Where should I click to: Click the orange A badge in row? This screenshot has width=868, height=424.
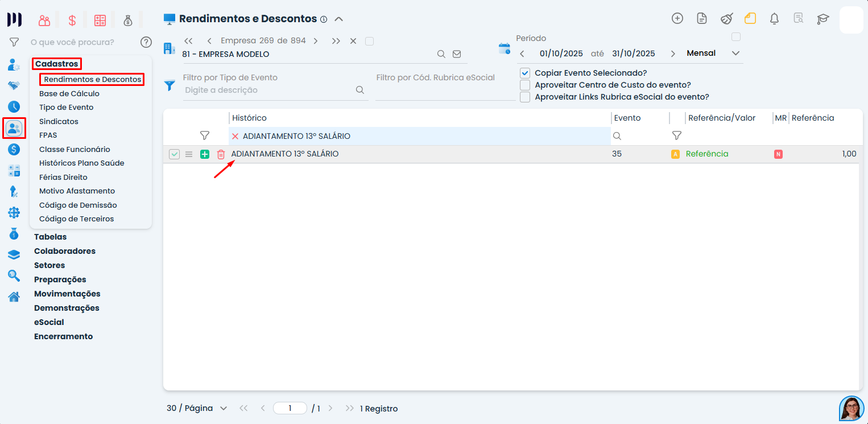pyautogui.click(x=676, y=154)
